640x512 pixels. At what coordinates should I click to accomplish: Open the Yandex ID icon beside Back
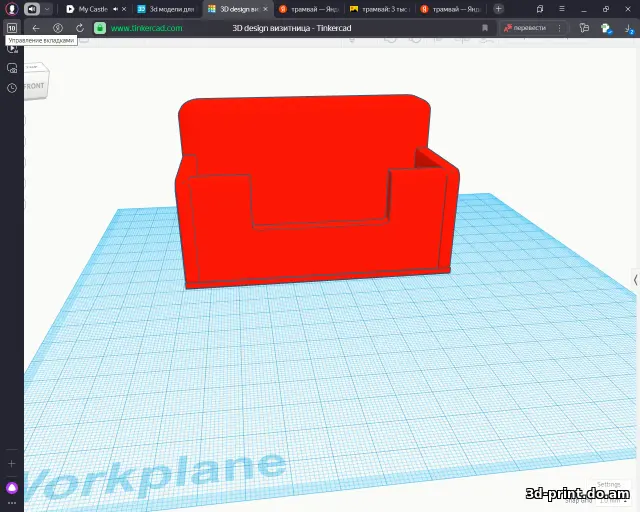coord(58,28)
